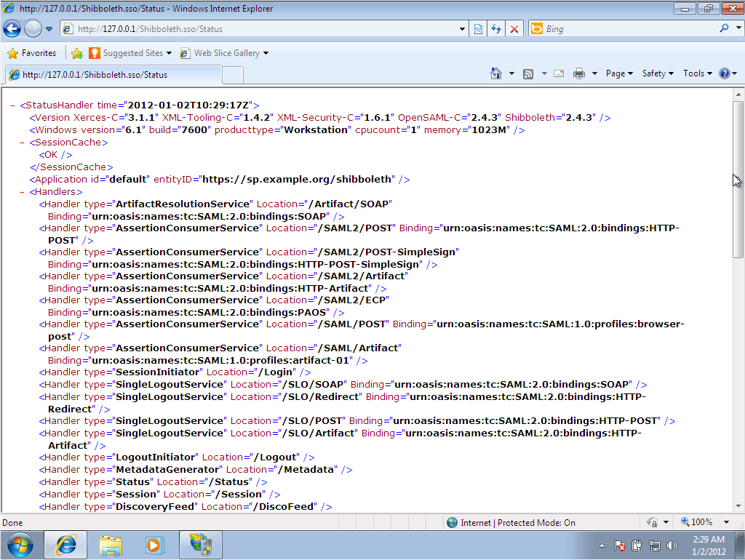This screenshot has height=560, width=745.
Task: Click the Add to Favorites bar star icon
Action: pos(77,53)
